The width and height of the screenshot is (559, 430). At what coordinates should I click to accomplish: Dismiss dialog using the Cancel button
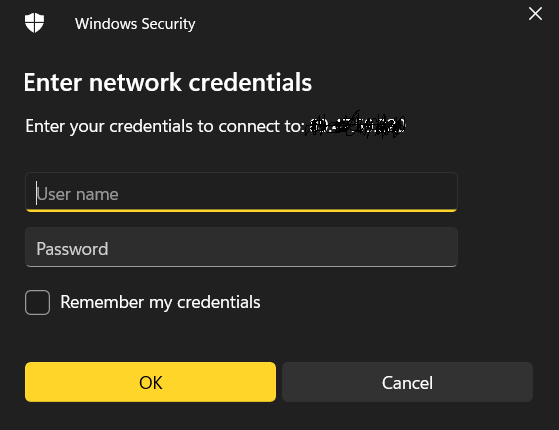click(x=407, y=382)
